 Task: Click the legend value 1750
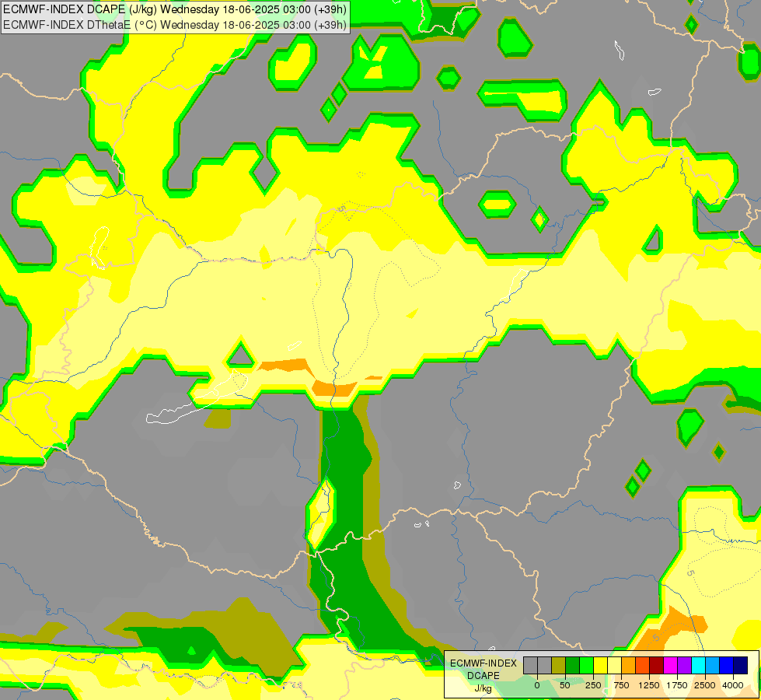click(677, 685)
